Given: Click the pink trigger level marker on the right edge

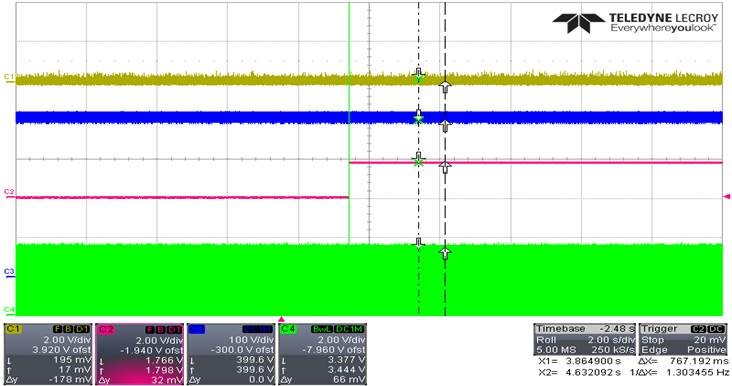Looking at the screenshot, I should 726,197.
